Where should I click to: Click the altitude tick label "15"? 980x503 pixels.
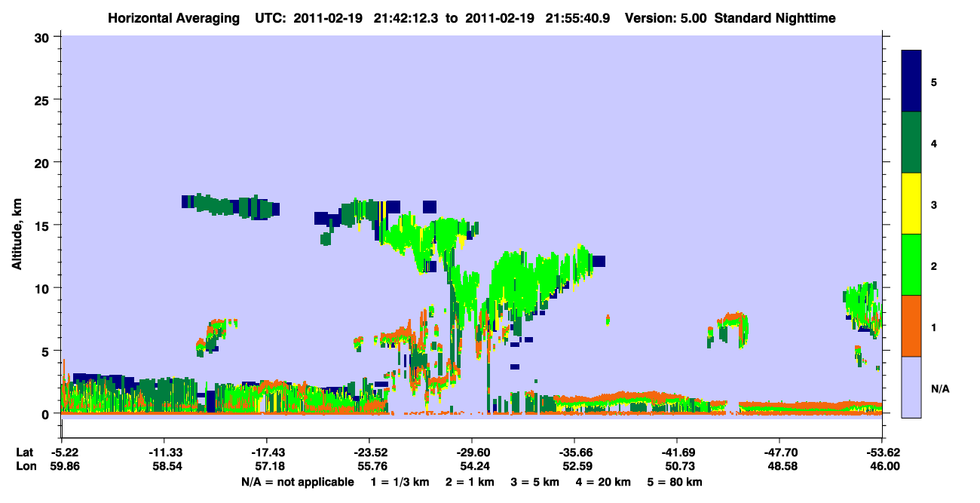tap(42, 225)
